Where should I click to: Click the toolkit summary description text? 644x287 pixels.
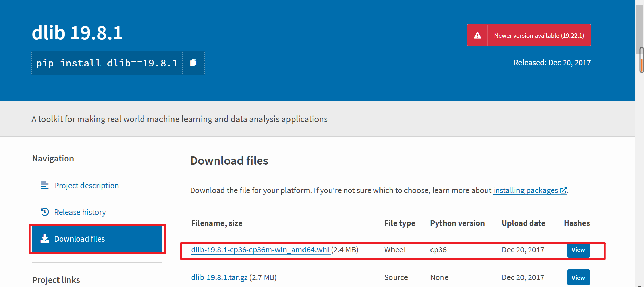point(180,119)
